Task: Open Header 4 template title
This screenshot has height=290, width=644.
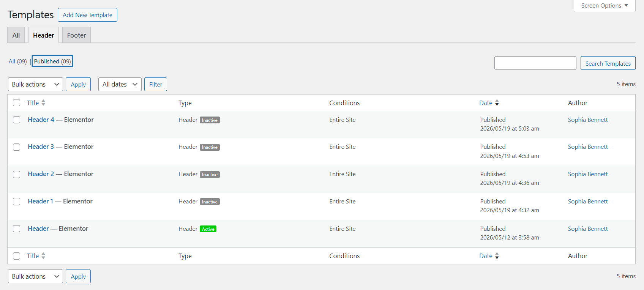Action: [x=41, y=120]
